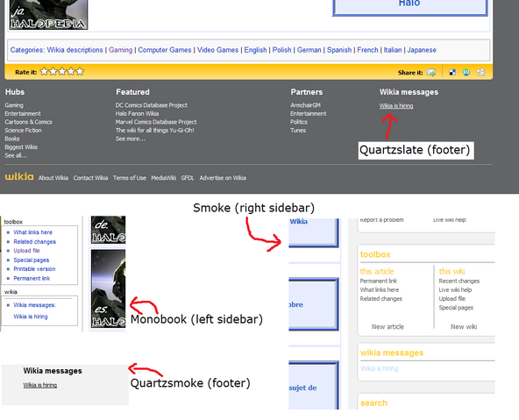Click the Categories label link
The height and width of the screenshot is (420, 519).
click(26, 50)
